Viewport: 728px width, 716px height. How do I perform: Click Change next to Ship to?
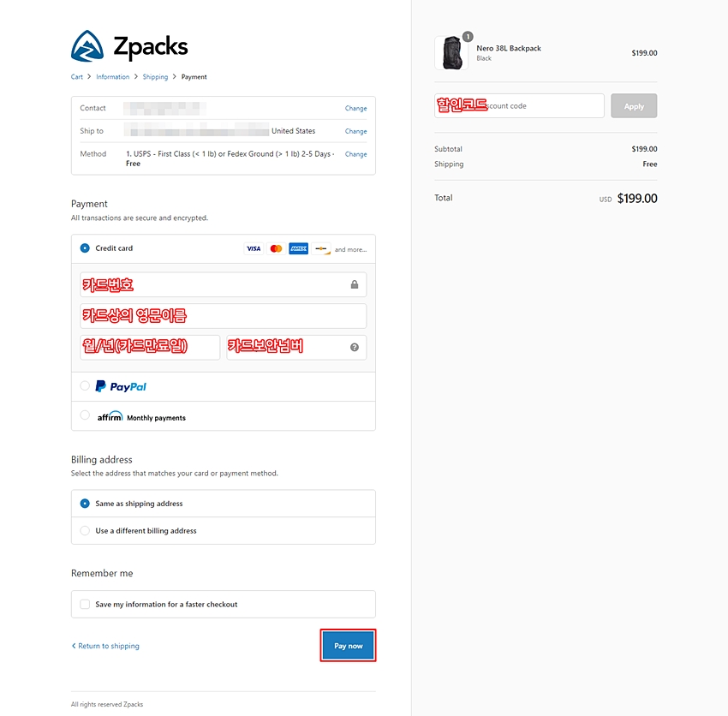point(355,131)
